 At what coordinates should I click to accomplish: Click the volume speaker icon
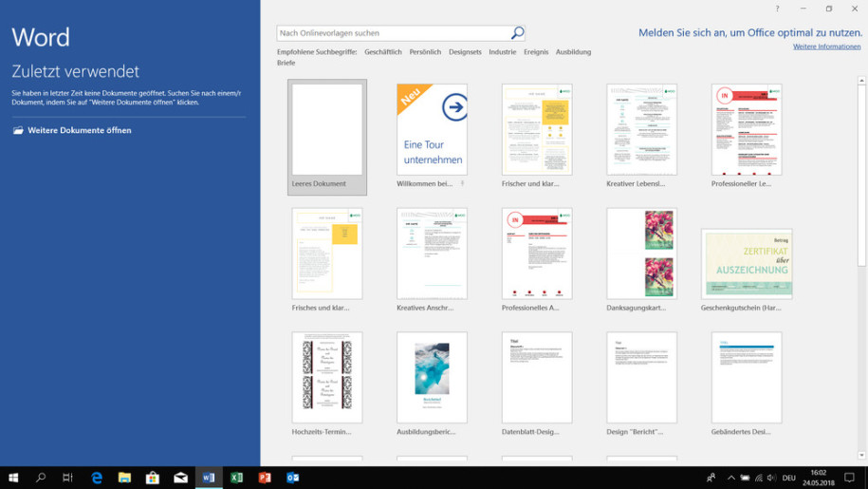coord(771,478)
